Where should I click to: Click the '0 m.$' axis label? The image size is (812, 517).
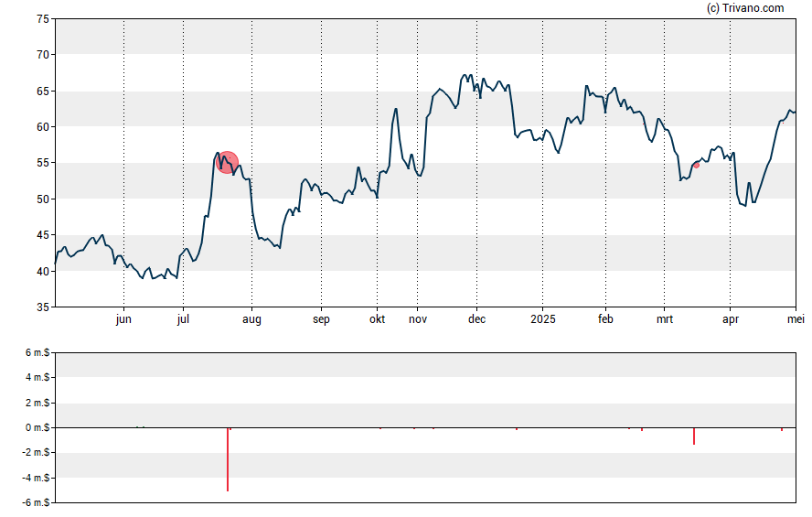[x=37, y=427]
